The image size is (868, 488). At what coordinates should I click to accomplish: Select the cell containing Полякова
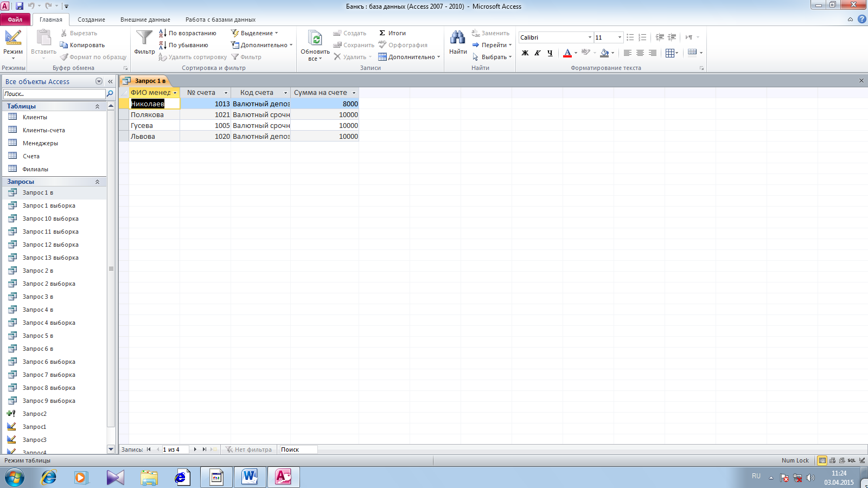(155, 114)
